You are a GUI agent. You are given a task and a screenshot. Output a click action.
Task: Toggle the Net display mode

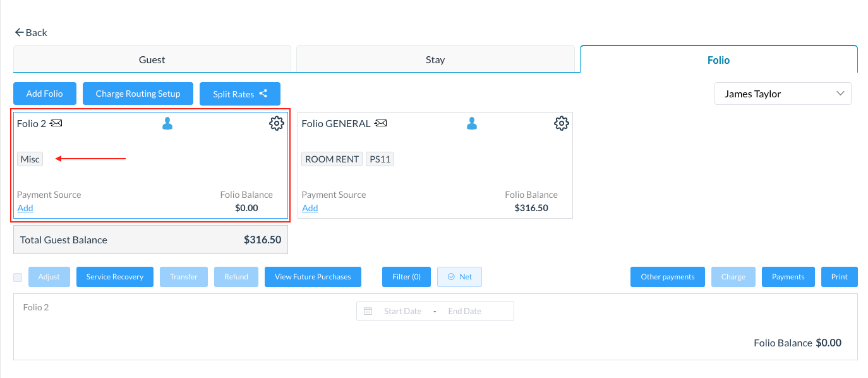point(459,276)
